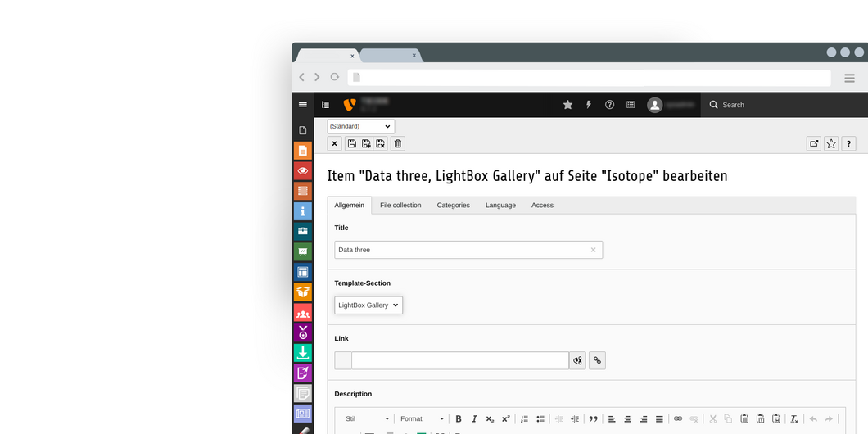Open the Template-Section LightBox Gallery dropdown
868x434 pixels.
(x=368, y=305)
